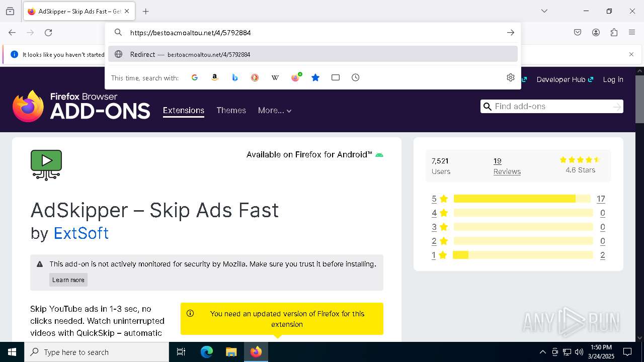The image size is (644, 362).
Task: Open Windows Start menu
Action: click(x=12, y=352)
